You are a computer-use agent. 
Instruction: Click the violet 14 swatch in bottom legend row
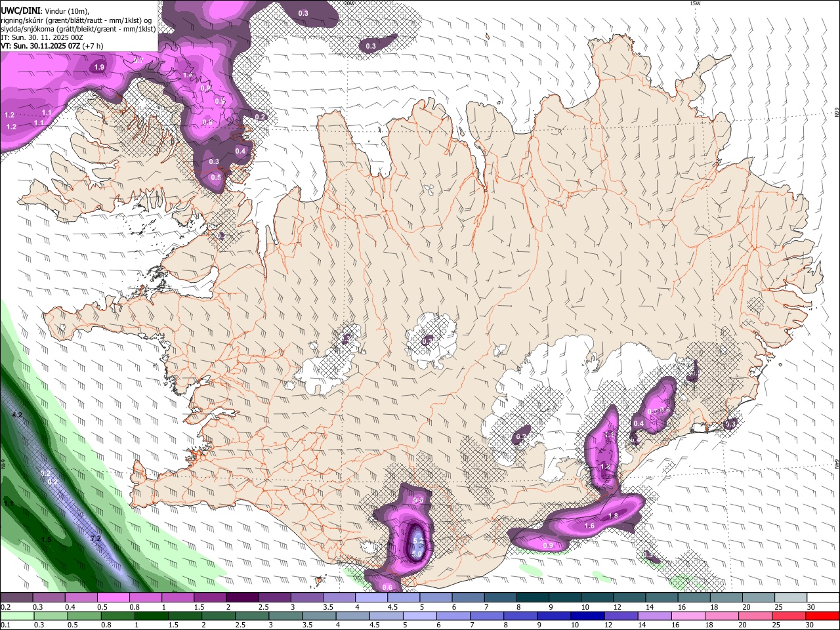point(654,616)
